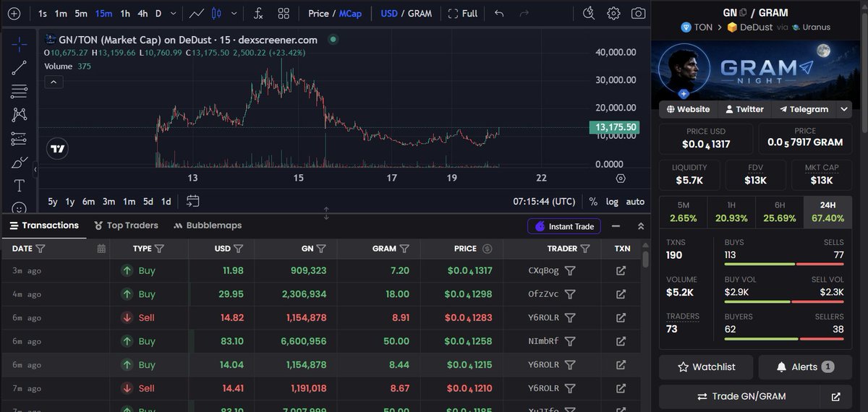Open the TRADER column filter
This screenshot has width=868, height=412.
click(585, 248)
